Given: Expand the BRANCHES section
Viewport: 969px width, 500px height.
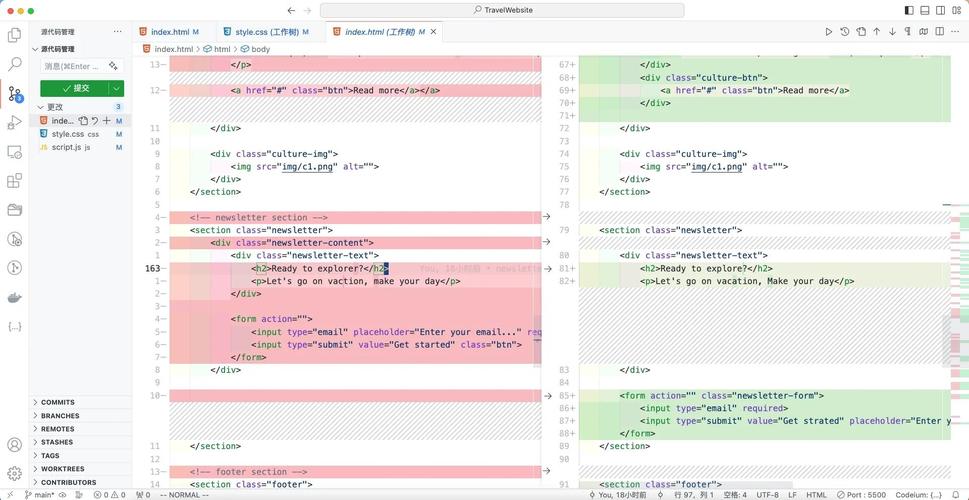Looking at the screenshot, I should pos(60,416).
